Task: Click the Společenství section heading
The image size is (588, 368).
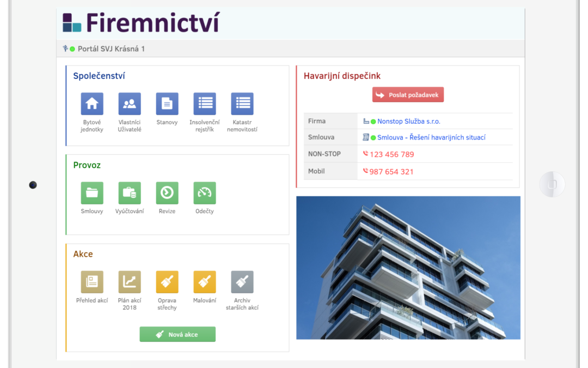Action: 99,76
